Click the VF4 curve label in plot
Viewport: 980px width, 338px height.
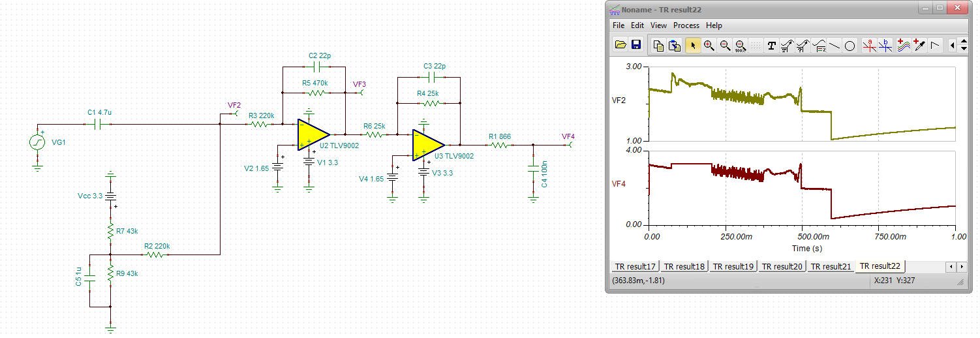[619, 184]
